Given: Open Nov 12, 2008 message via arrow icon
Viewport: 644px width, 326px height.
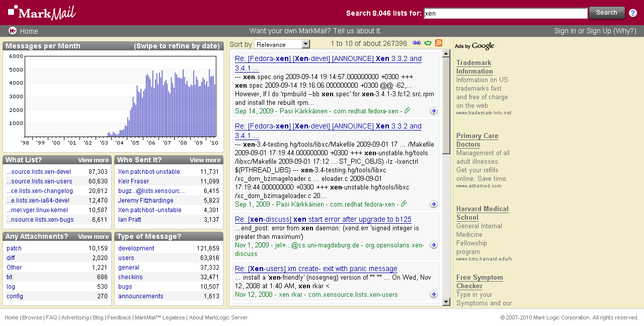Looking at the screenshot, I should (x=433, y=294).
